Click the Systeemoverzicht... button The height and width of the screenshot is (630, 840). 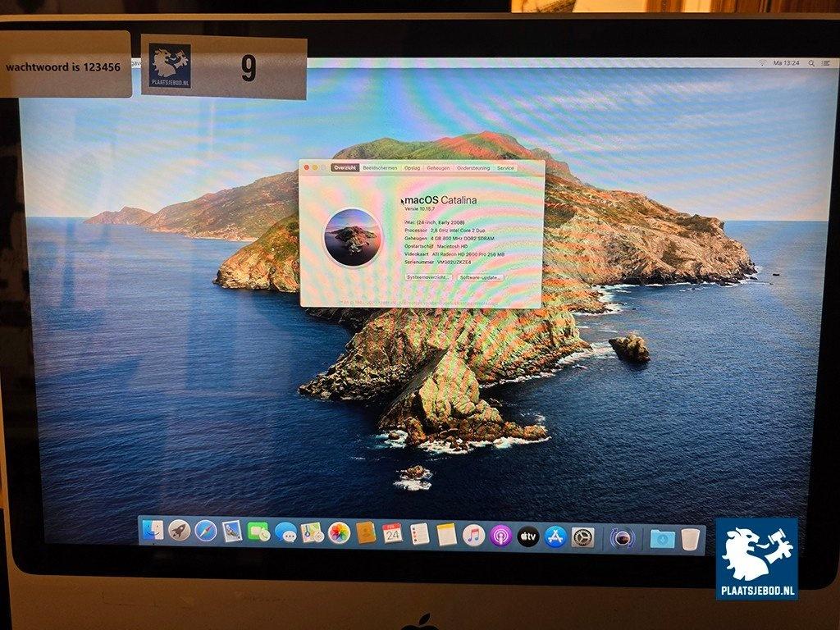[428, 277]
